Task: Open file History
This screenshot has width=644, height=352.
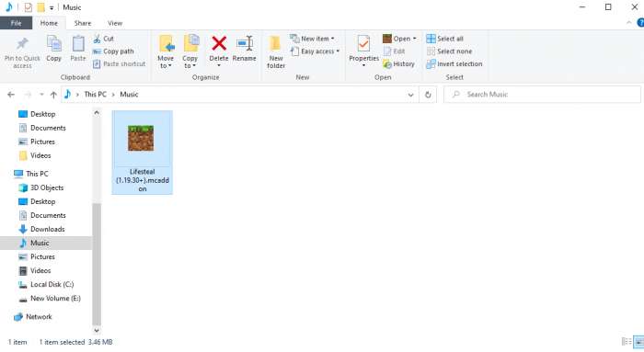Action: tap(398, 64)
